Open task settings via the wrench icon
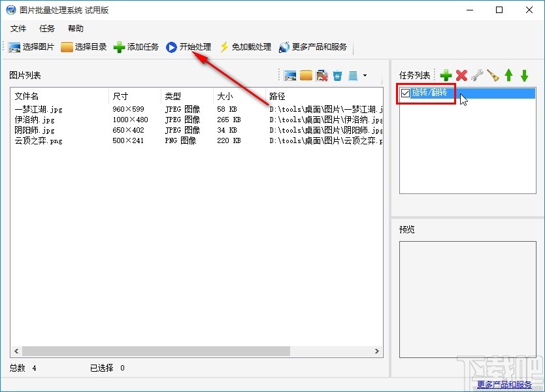 [x=477, y=75]
